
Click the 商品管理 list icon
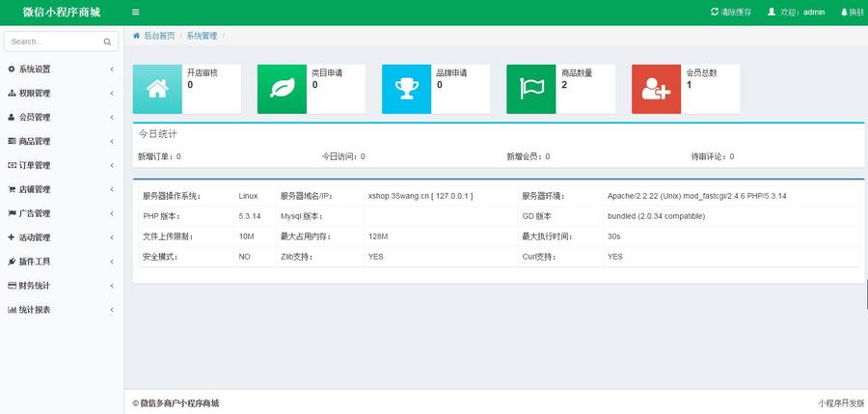click(x=12, y=141)
